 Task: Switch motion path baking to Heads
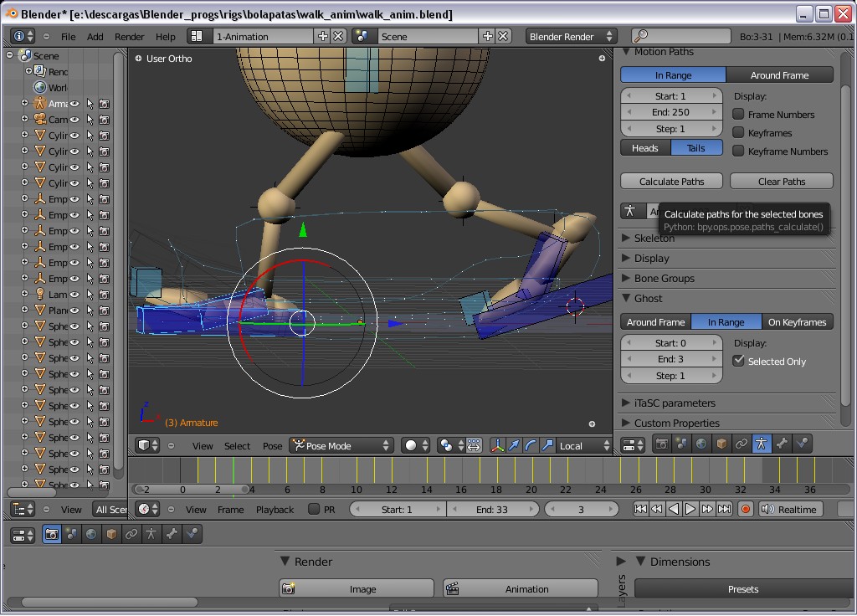tap(645, 148)
